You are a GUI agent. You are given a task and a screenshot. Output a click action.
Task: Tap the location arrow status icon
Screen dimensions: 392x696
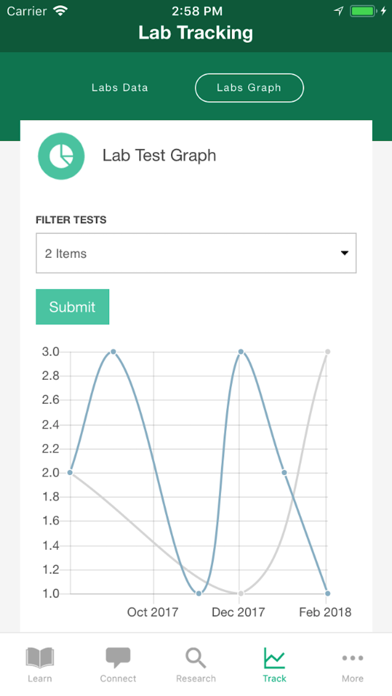click(339, 11)
